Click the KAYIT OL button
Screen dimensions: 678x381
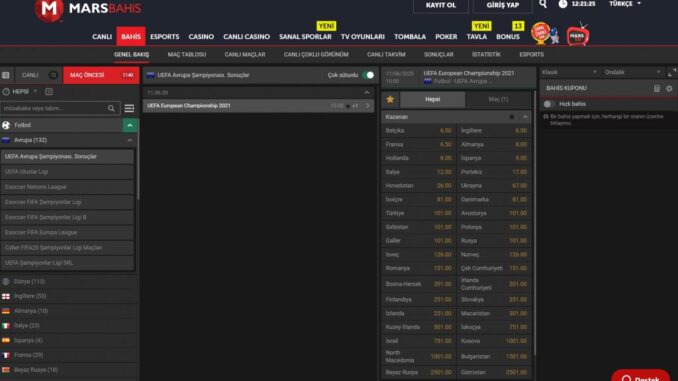click(441, 5)
